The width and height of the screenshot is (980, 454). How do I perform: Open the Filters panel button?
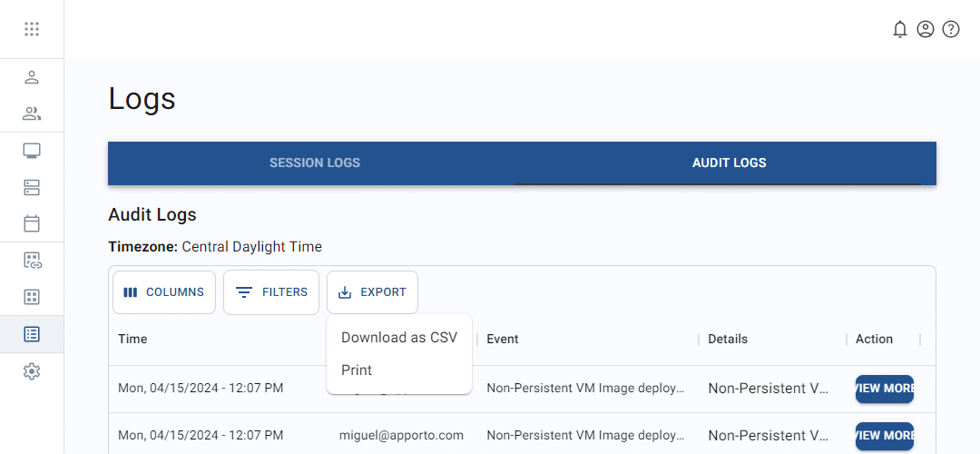(271, 292)
